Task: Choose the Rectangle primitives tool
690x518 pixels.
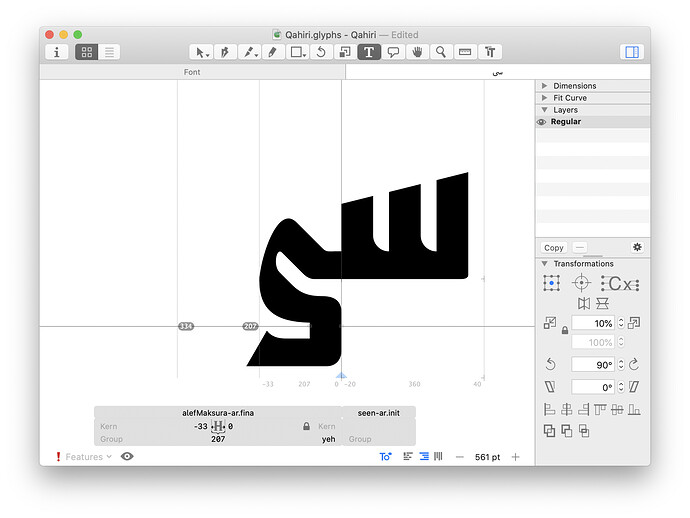Action: [x=298, y=52]
